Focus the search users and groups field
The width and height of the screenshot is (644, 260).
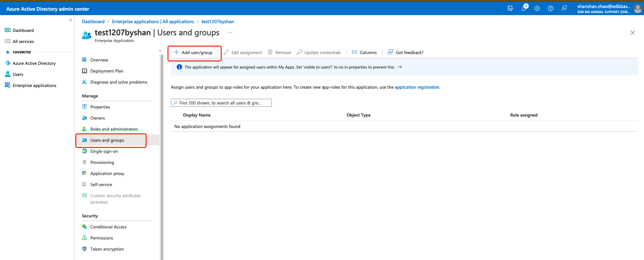click(221, 103)
